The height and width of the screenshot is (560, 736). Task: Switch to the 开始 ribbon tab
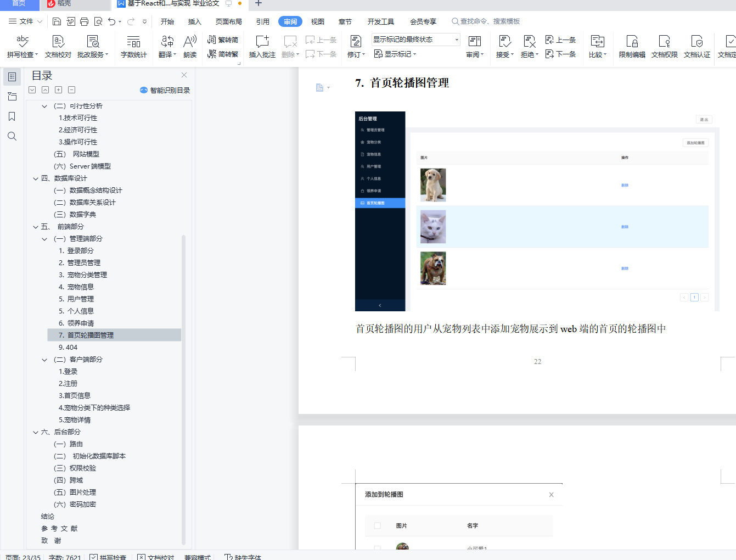pos(167,21)
